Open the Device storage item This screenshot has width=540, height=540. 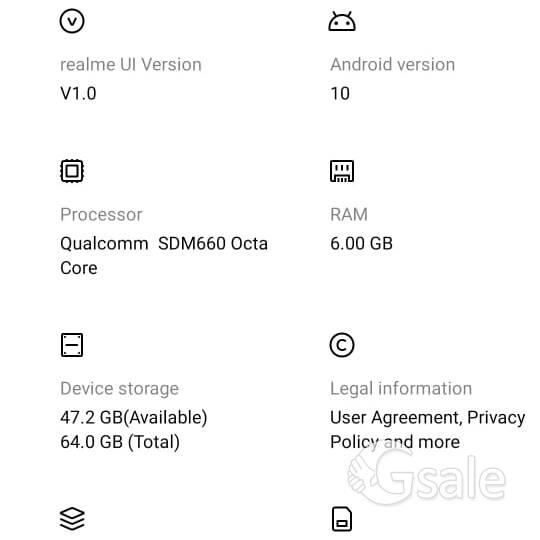click(x=134, y=392)
